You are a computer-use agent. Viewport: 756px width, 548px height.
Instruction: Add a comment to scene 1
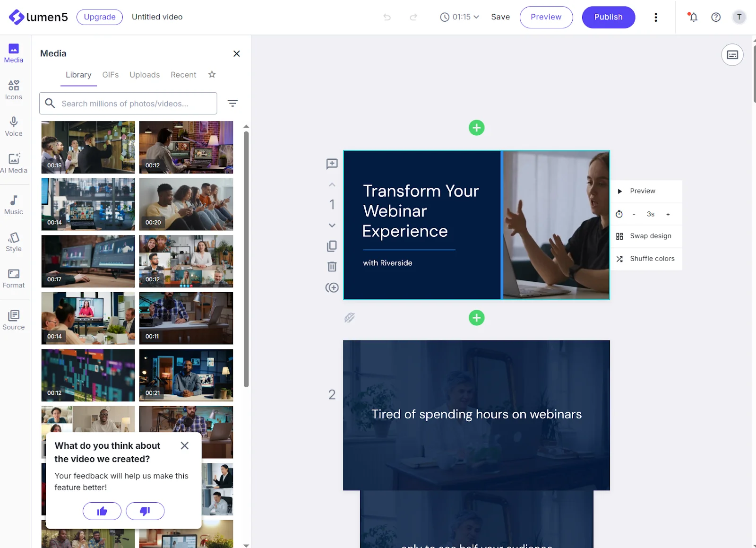332,164
